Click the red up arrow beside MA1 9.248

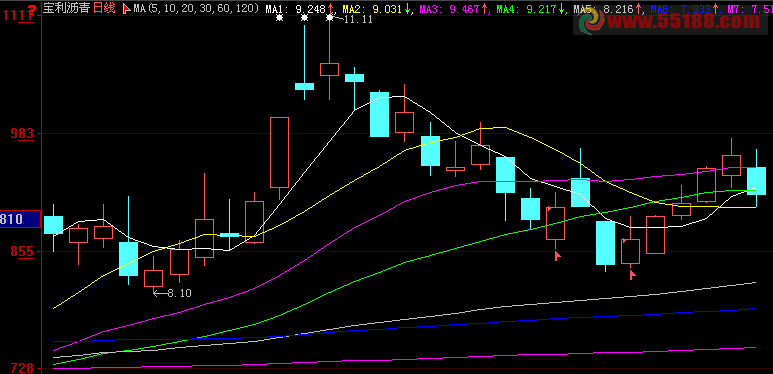coord(330,8)
